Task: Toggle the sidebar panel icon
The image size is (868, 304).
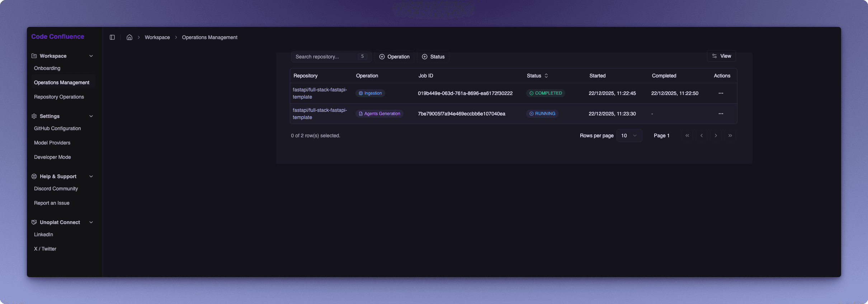Action: [112, 37]
